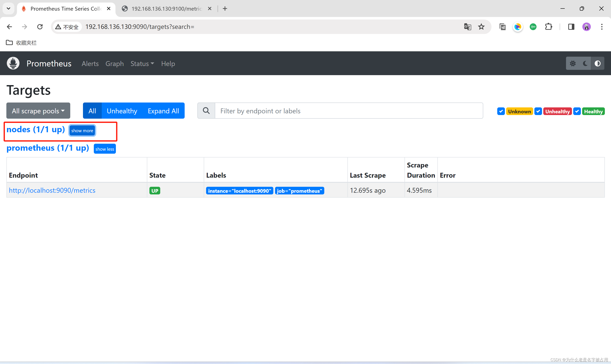Viewport: 611px width, 364px height.
Task: Switch to the 192.168.136.130:9100/metrics tab
Action: tap(167, 9)
